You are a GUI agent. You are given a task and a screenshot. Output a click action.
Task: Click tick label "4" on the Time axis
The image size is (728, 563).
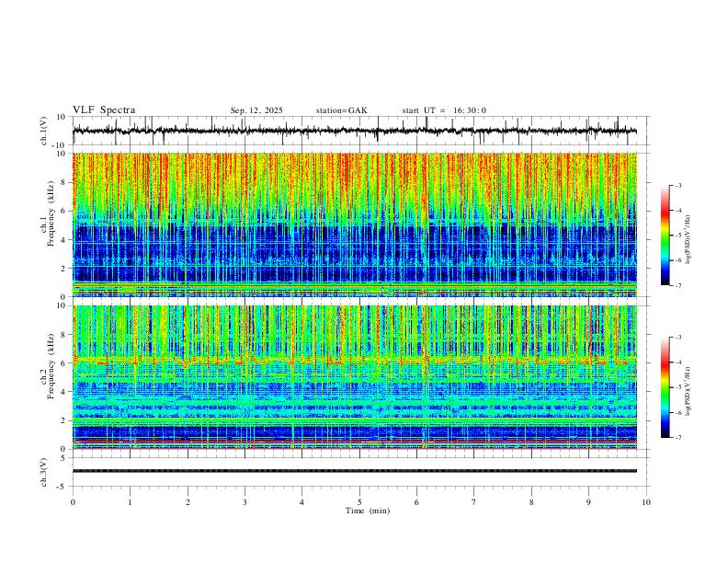tap(301, 502)
